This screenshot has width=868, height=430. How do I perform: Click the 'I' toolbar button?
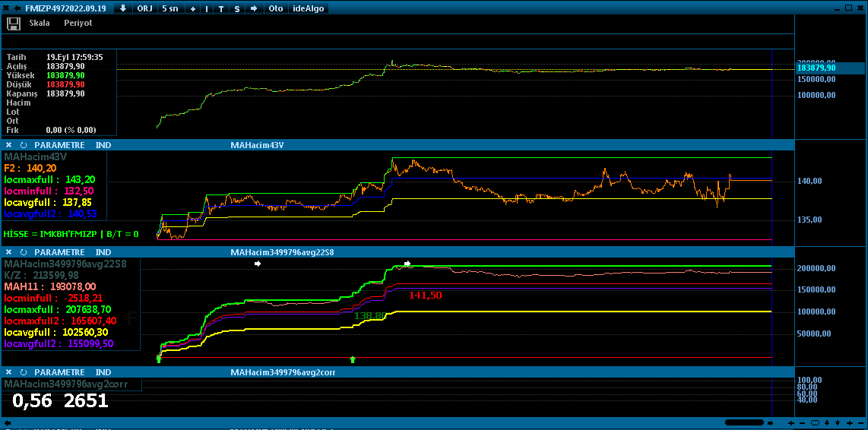click(207, 9)
